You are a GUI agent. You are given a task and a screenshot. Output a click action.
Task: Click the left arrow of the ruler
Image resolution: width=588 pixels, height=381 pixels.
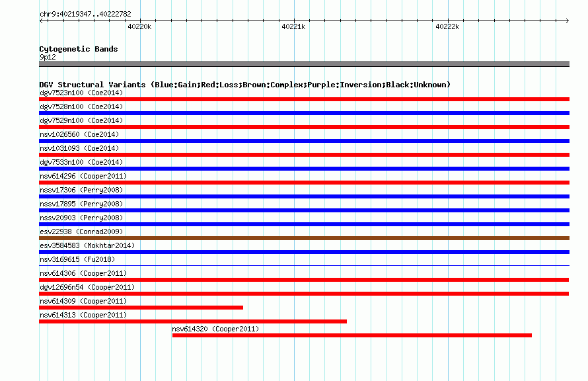tap(41, 21)
